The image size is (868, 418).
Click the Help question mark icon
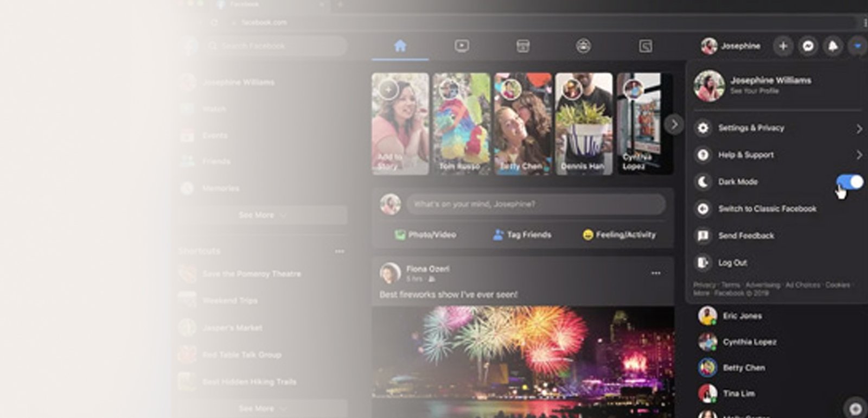tap(703, 155)
